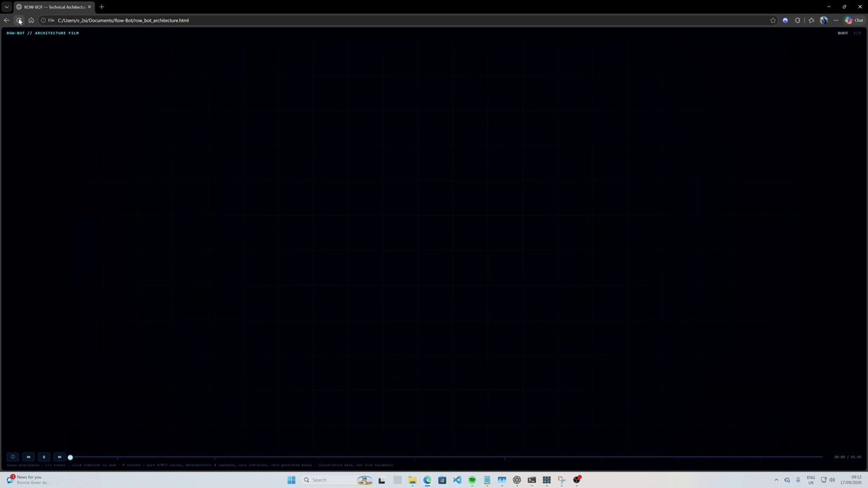Open Snipping Tool from taskbar
The height and width of the screenshot is (488, 868).
tap(561, 479)
